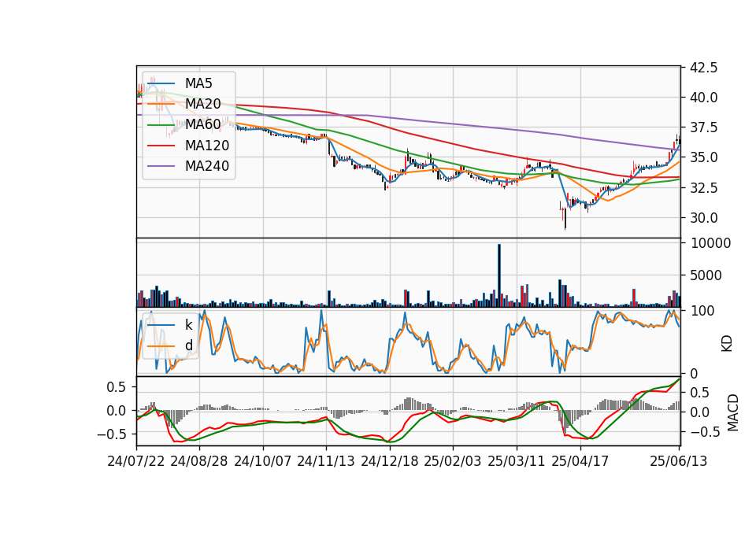
Task: Click the MA60 legend label
Action: 203,124
